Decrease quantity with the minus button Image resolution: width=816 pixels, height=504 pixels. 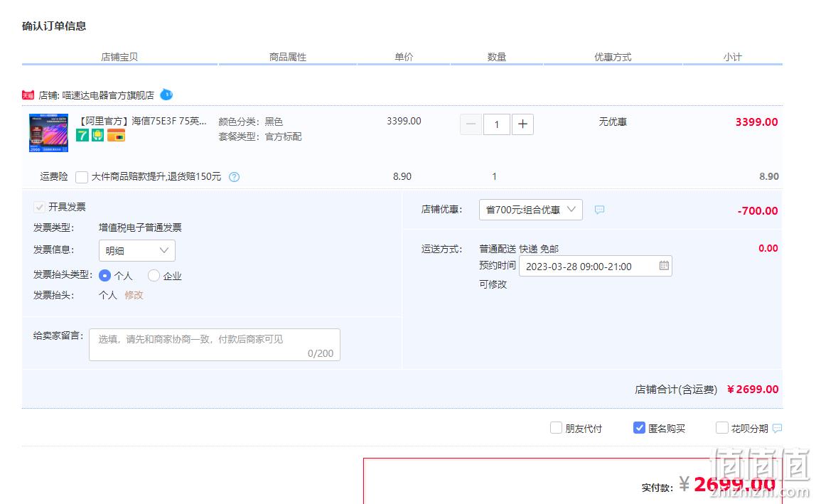click(471, 124)
